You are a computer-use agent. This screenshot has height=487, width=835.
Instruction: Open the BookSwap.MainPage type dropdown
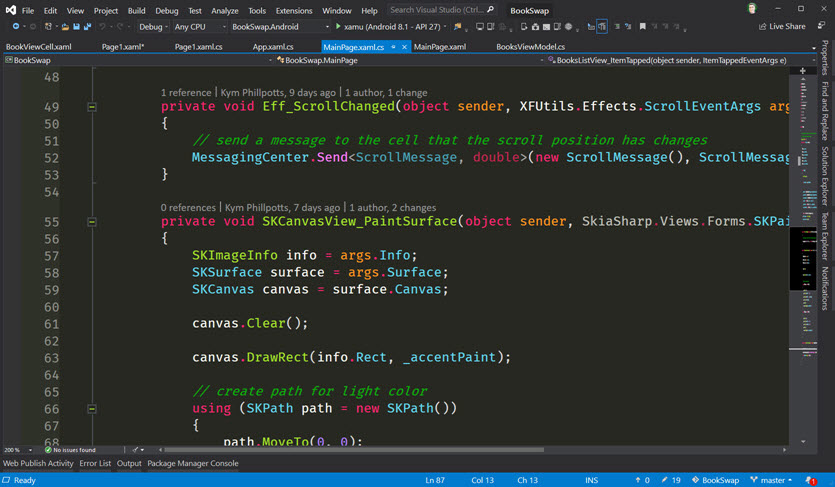pos(411,60)
